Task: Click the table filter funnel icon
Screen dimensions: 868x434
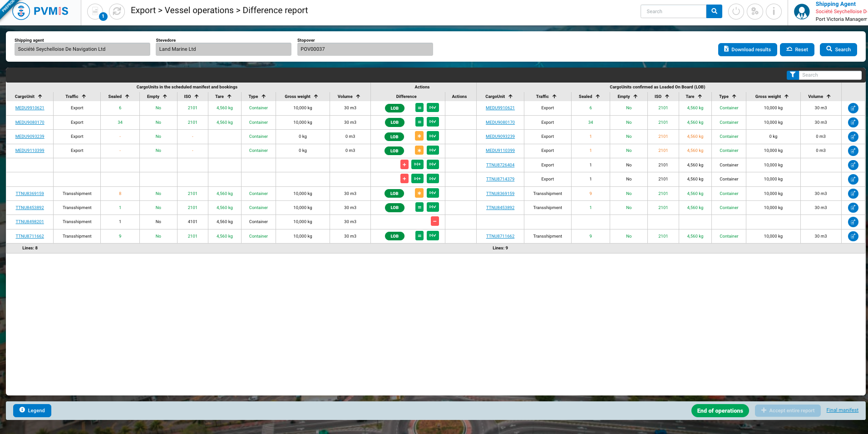Action: tap(792, 75)
